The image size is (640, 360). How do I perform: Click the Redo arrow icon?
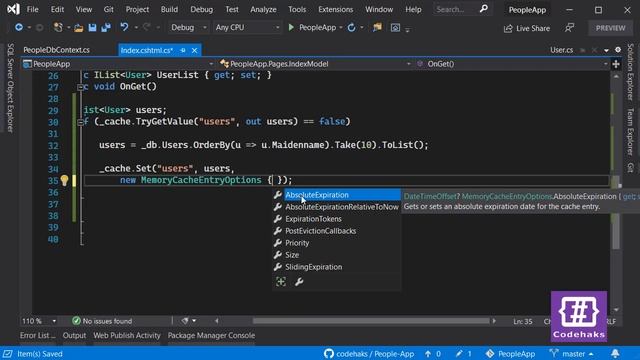(x=147, y=27)
